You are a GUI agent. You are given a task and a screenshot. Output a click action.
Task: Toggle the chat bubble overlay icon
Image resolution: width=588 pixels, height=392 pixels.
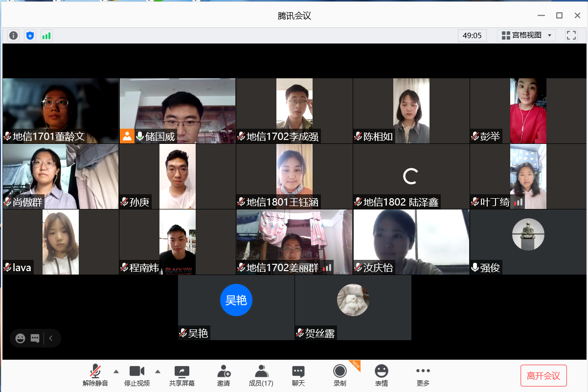(x=35, y=338)
